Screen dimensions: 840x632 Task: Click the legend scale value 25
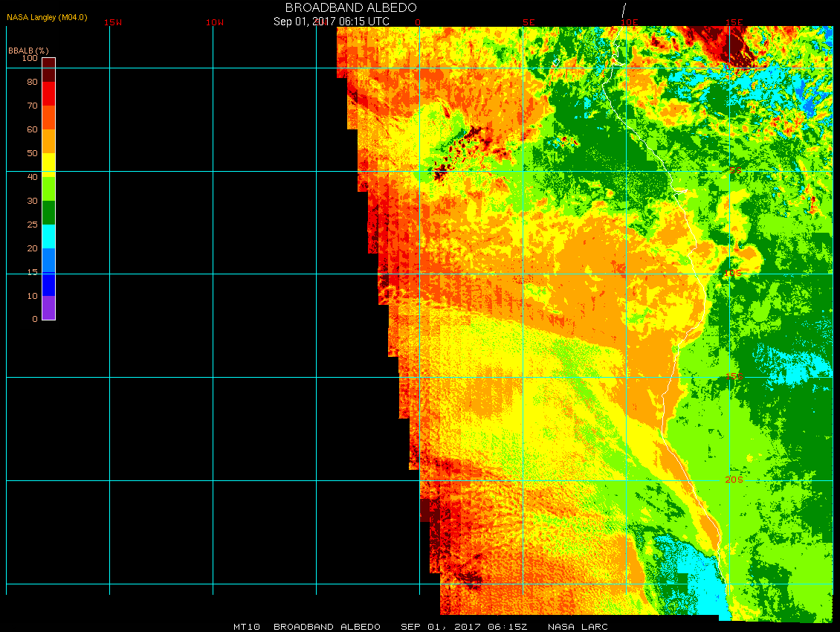coord(33,225)
